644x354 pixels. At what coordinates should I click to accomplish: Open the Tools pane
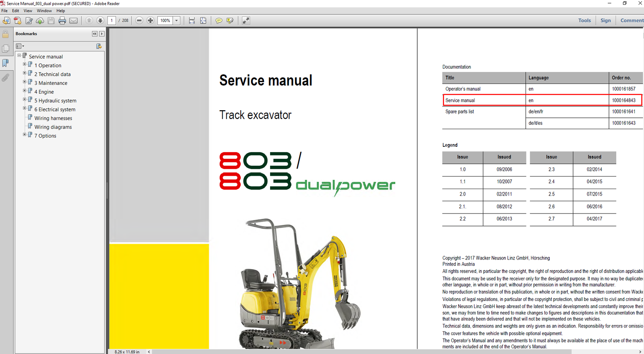coord(584,21)
